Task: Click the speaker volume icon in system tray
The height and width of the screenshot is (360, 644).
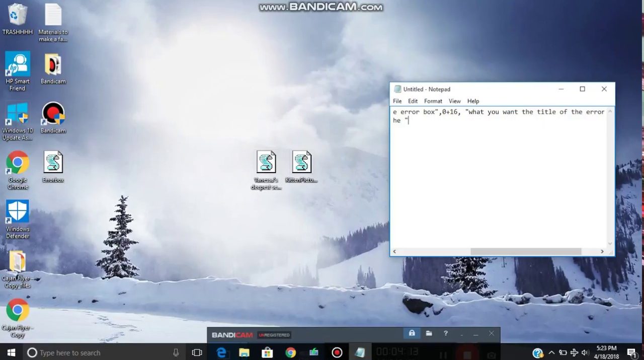Action: coord(585,352)
